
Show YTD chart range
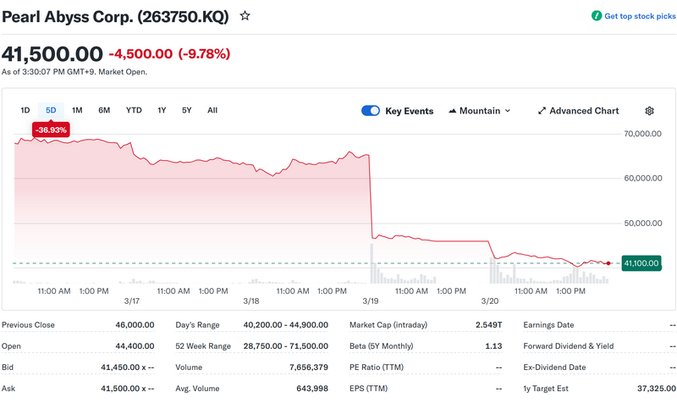(134, 111)
